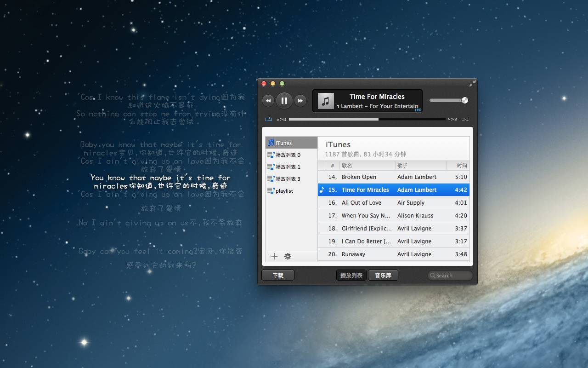Select song Broken Open

pyautogui.click(x=394, y=177)
